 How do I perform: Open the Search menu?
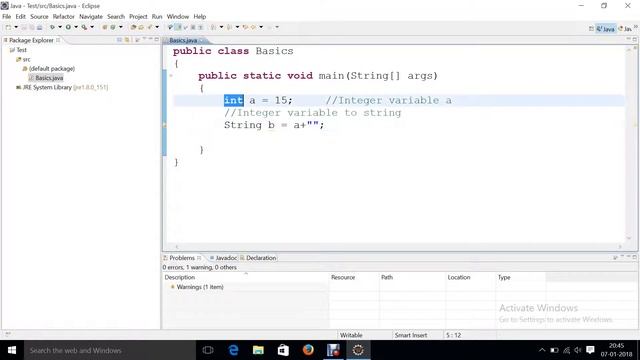point(116,17)
